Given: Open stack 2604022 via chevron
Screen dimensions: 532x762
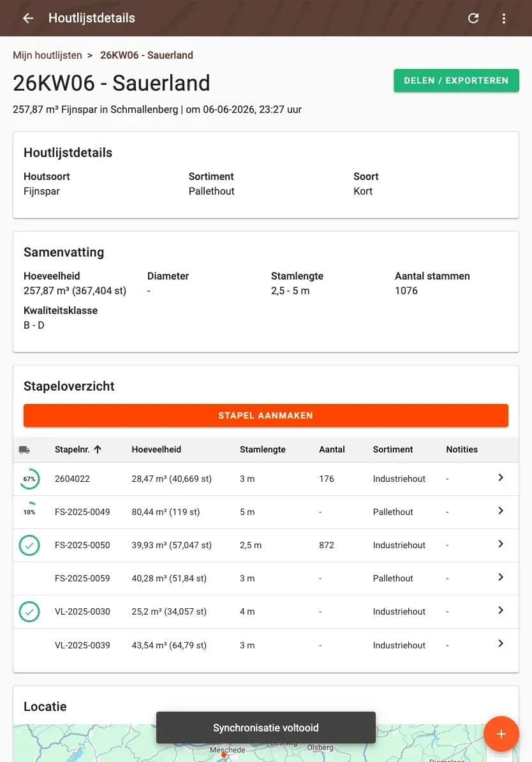Looking at the screenshot, I should [501, 478].
